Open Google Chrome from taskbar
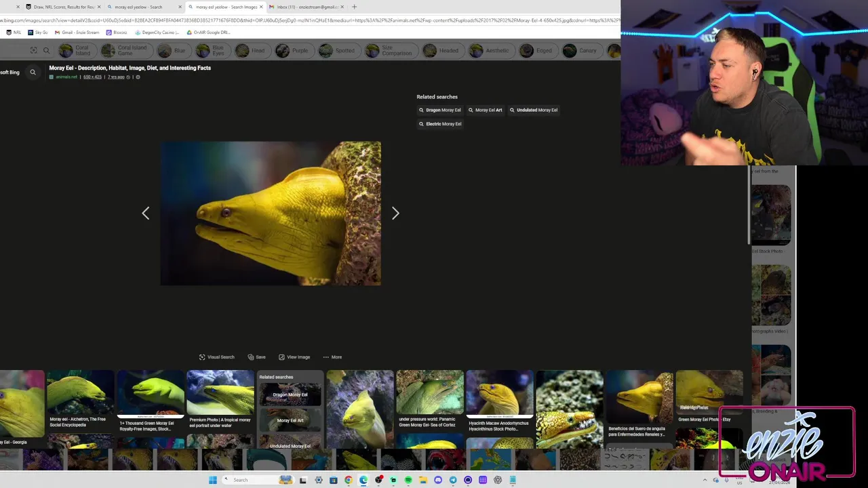The image size is (868, 488). coord(349,480)
